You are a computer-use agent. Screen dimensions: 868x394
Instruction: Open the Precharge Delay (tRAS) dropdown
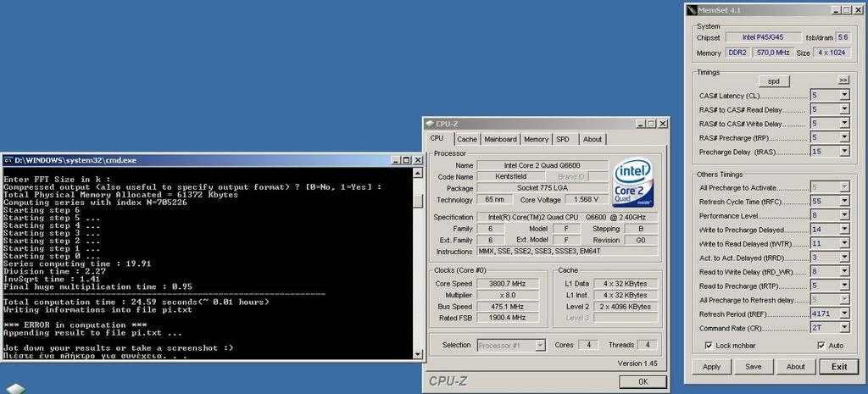(x=844, y=151)
